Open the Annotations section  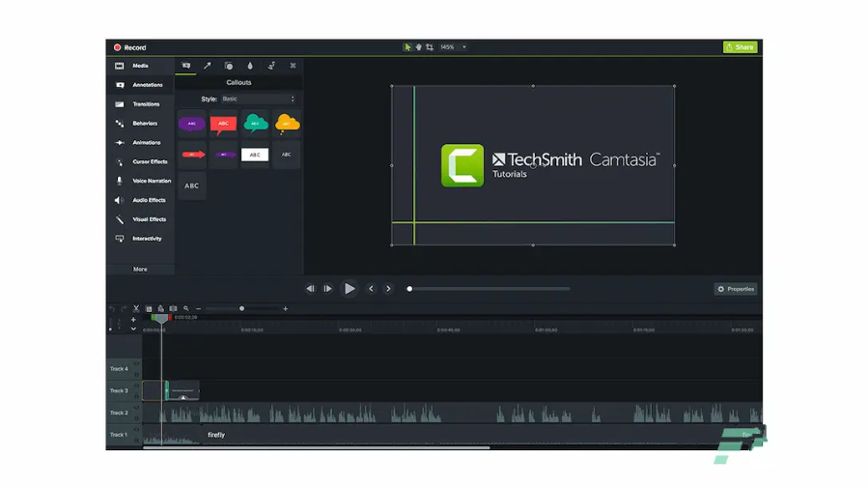click(140, 85)
